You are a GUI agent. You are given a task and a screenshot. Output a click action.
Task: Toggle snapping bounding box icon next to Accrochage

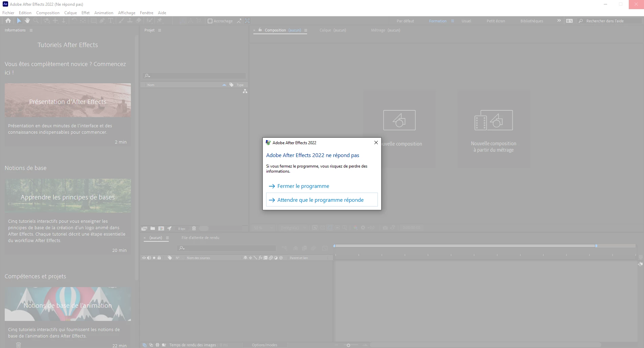tap(247, 21)
